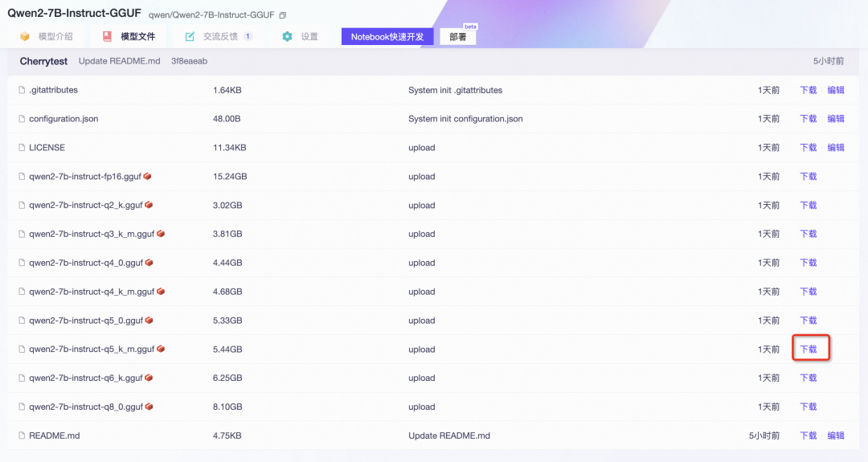Click the red LFS cube next to qwen2-7b-instruct-fp16.gguf

click(x=147, y=177)
